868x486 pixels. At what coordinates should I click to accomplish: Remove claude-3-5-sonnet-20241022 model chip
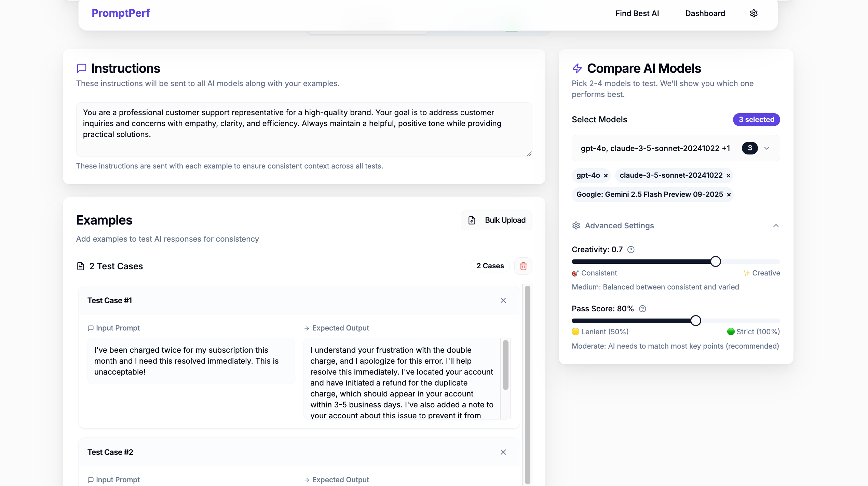[728, 176]
